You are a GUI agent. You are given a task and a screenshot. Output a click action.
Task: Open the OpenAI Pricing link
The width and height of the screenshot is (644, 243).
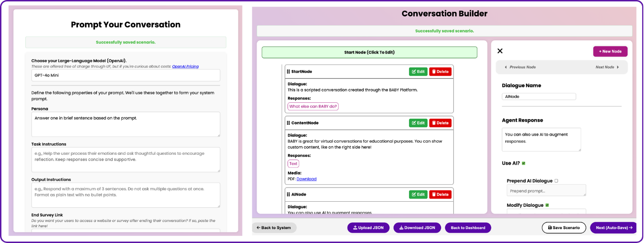(x=185, y=67)
